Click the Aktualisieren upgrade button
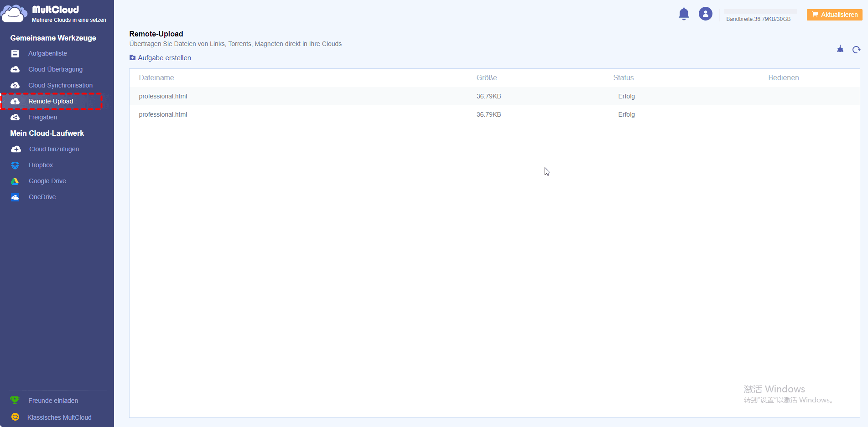The width and height of the screenshot is (868, 427). pos(835,15)
